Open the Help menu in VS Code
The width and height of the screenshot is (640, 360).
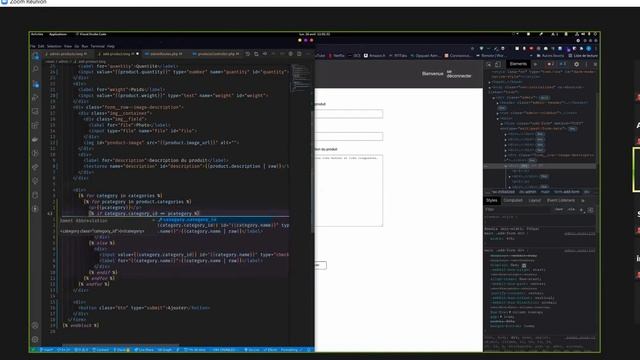point(111,46)
